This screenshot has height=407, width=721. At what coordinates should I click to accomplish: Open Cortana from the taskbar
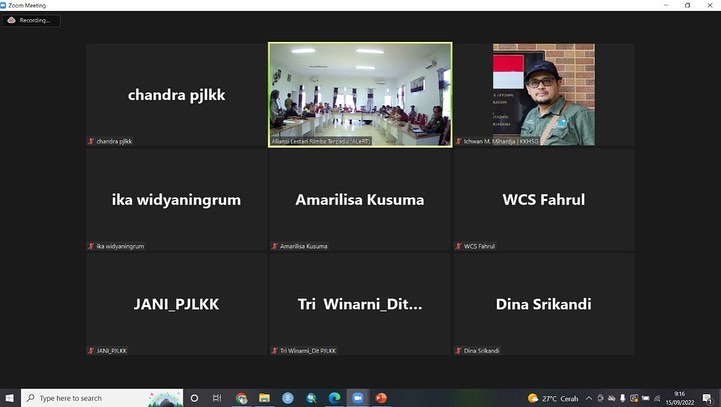point(194,398)
